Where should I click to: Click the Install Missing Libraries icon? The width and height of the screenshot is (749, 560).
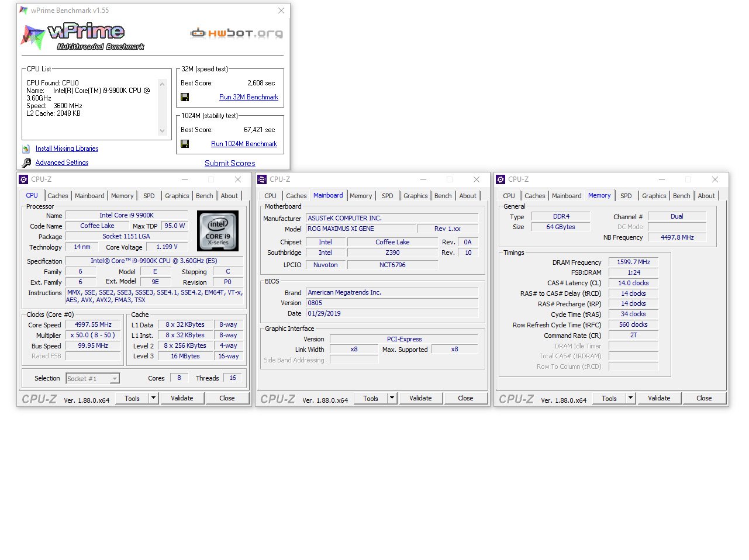point(26,149)
